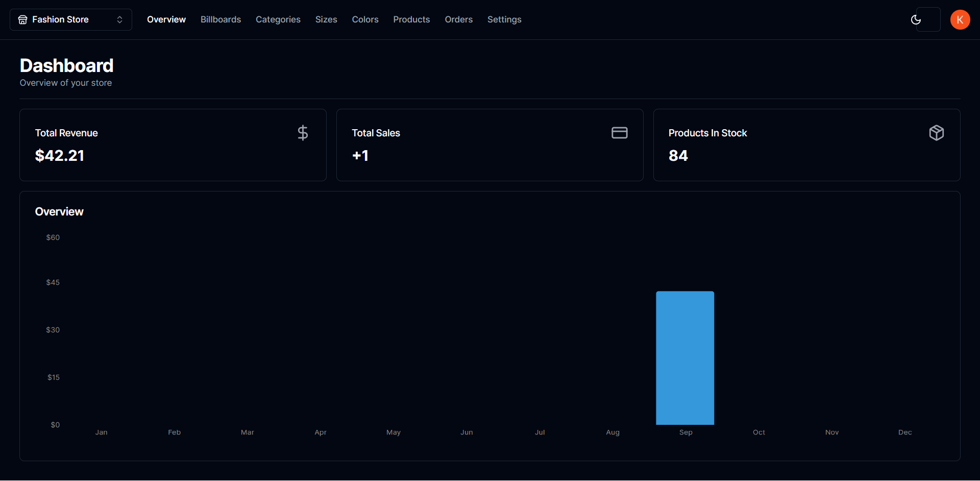The height and width of the screenshot is (481, 980).
Task: Navigate to Colors in the nav bar
Action: (x=365, y=19)
